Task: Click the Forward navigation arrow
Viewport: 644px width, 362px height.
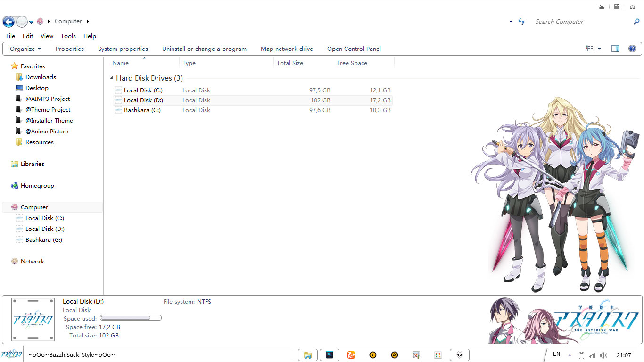Action: 22,21
